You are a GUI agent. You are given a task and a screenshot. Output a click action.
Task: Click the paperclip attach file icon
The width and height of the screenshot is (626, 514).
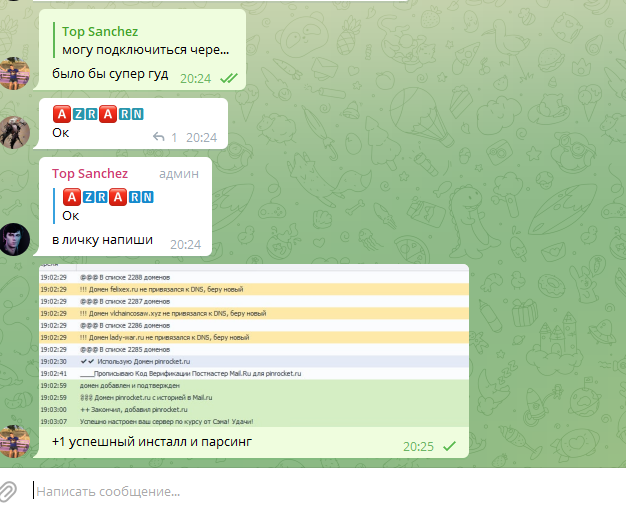pos(8,491)
